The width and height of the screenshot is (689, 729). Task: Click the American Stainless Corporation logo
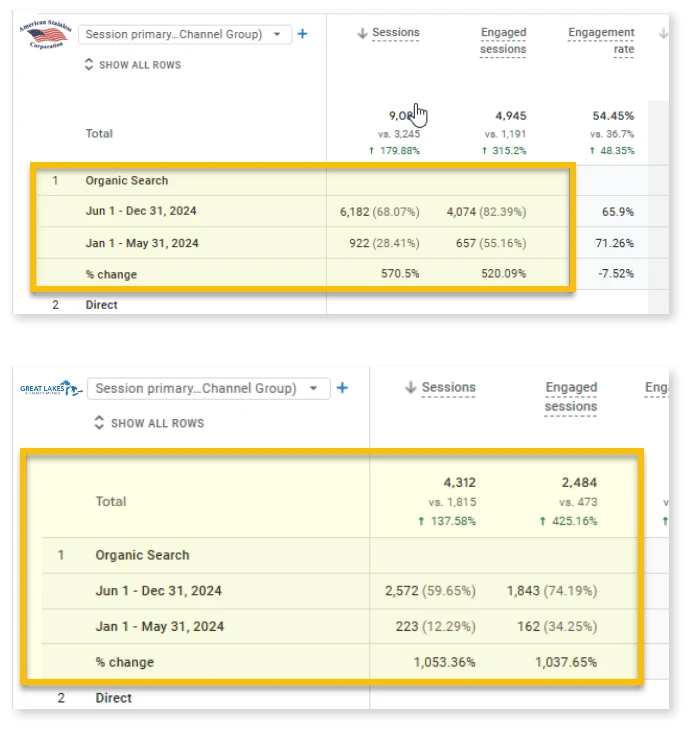pyautogui.click(x=46, y=35)
